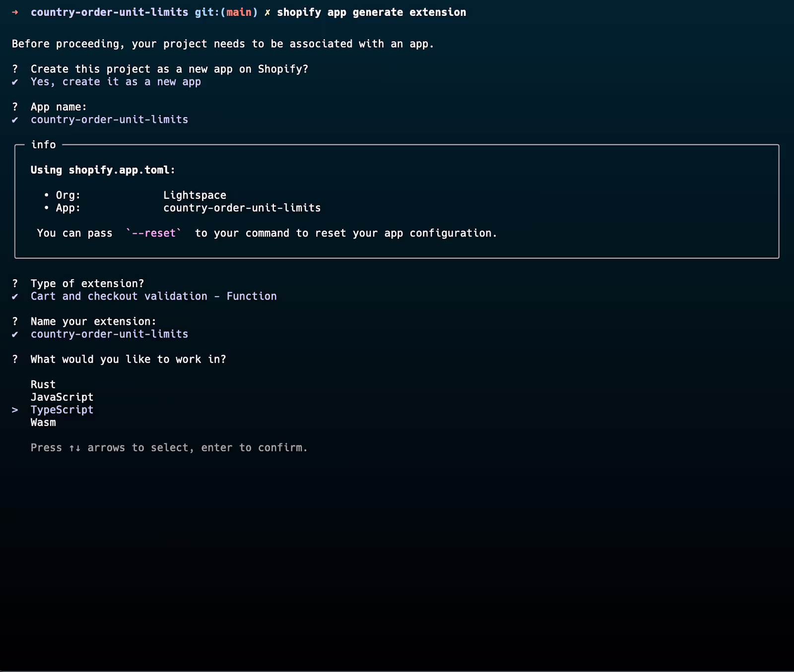
Task: Click the 'git:(main)' branch indicator
Action: (x=226, y=12)
